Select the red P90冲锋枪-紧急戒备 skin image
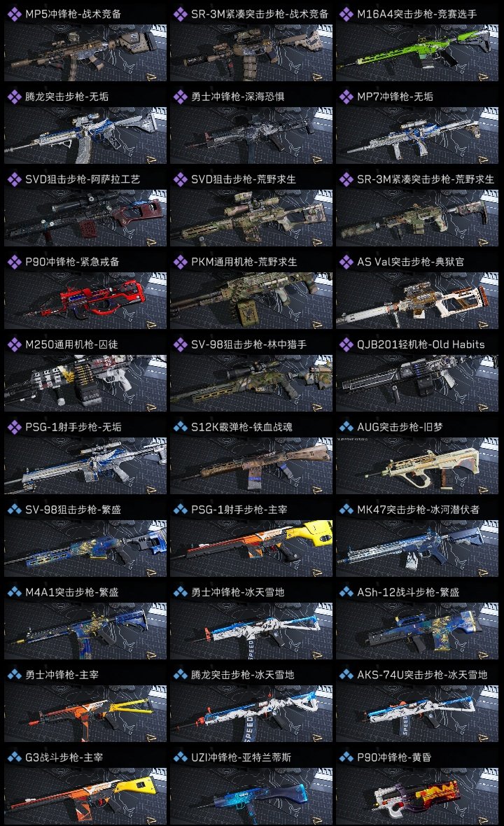 pyautogui.click(x=85, y=300)
